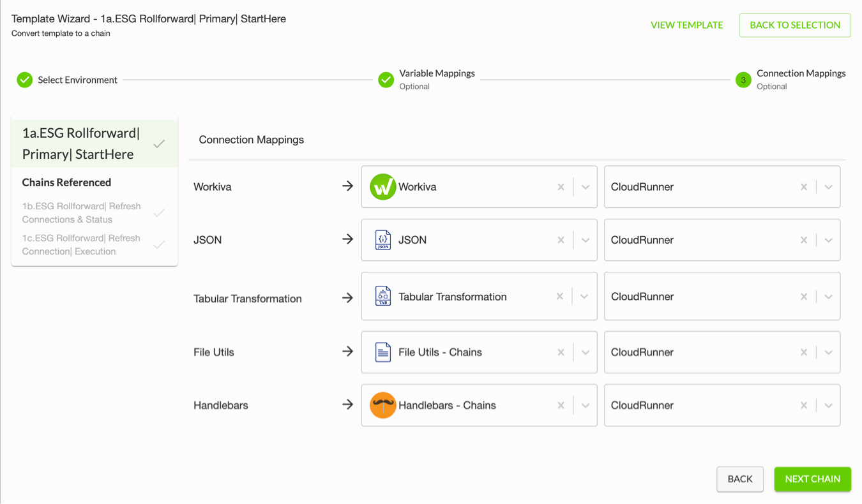Click the Variable Mappings checkmark step icon
This screenshot has height=504, width=862.
coord(386,80)
